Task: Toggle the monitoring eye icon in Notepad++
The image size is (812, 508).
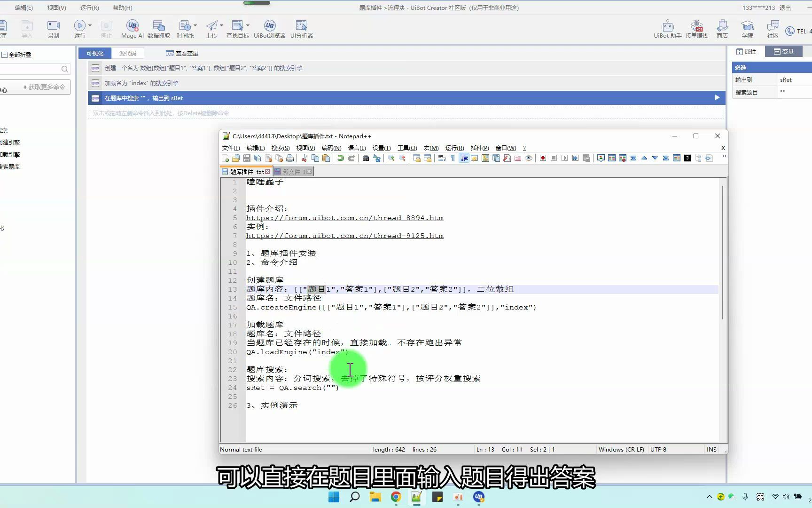Action: click(529, 158)
